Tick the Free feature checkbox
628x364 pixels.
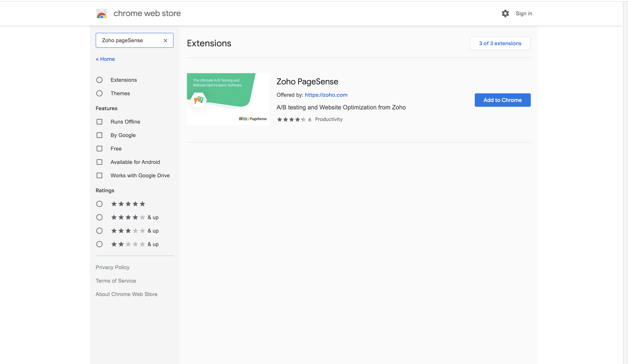tap(99, 149)
